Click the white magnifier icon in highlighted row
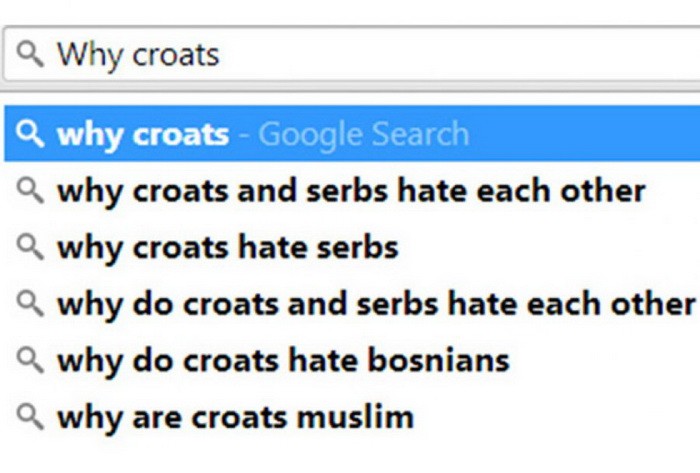700x473 pixels. 31,134
